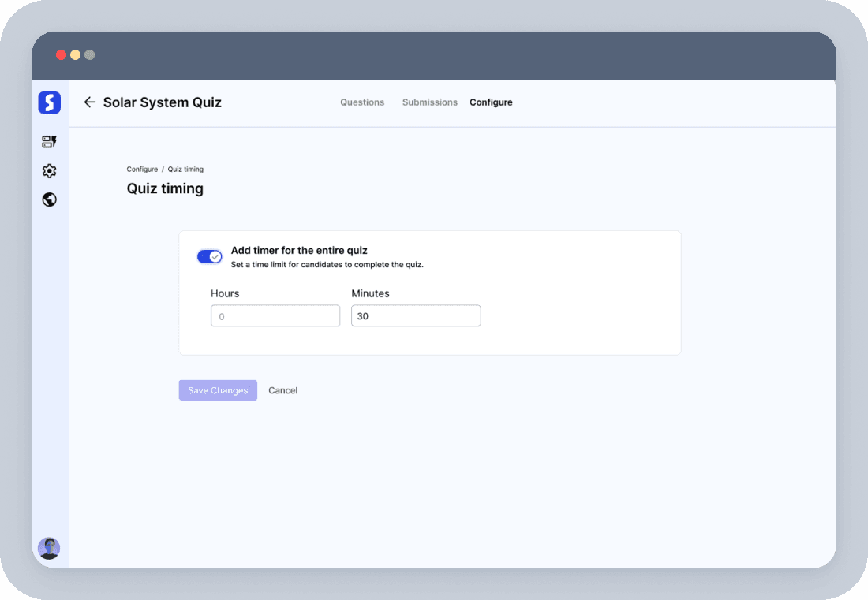This screenshot has height=600, width=868.
Task: Disable the entire quiz timer toggle
Action: (x=209, y=257)
